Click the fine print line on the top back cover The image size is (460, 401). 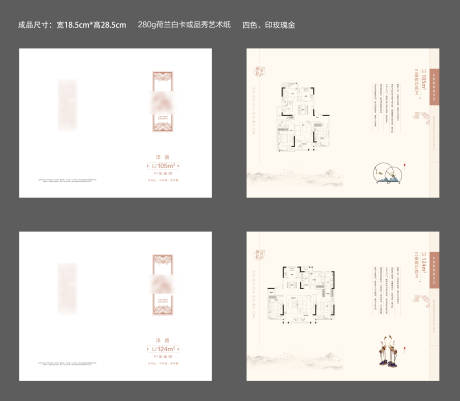(67, 180)
